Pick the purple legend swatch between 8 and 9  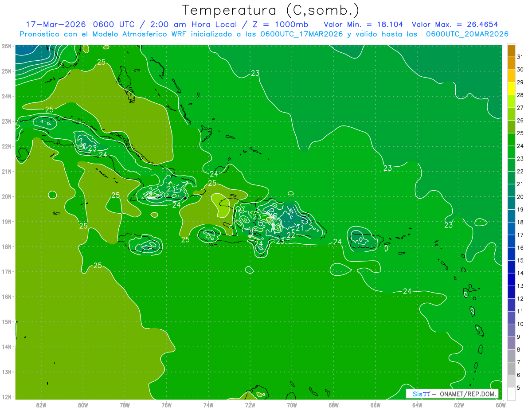512,343
